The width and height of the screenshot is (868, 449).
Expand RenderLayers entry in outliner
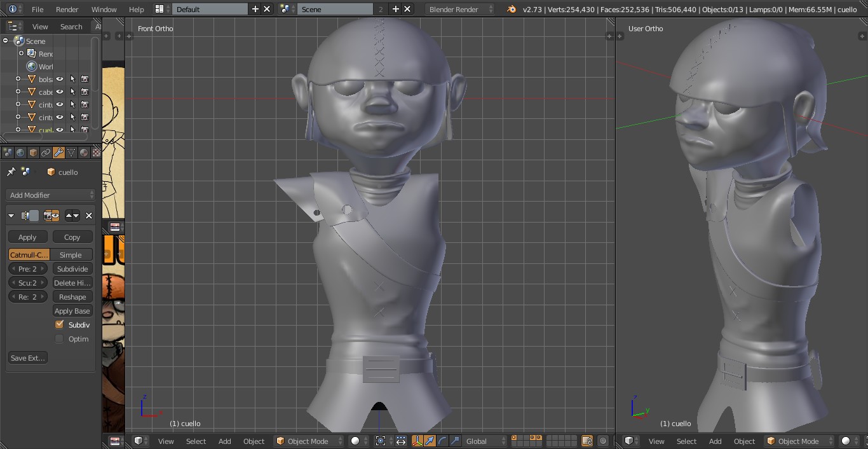[21, 53]
